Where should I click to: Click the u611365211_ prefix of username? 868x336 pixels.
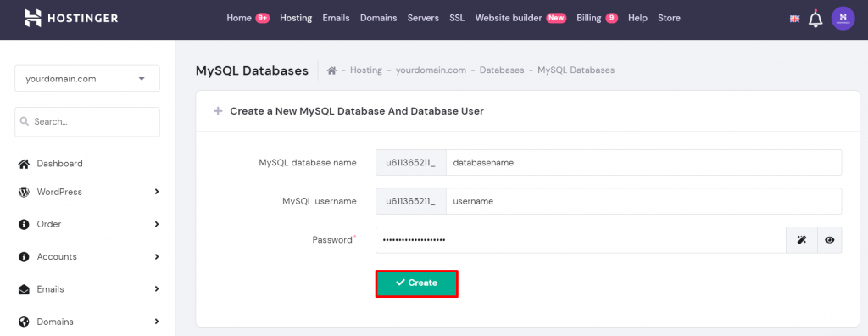click(411, 201)
